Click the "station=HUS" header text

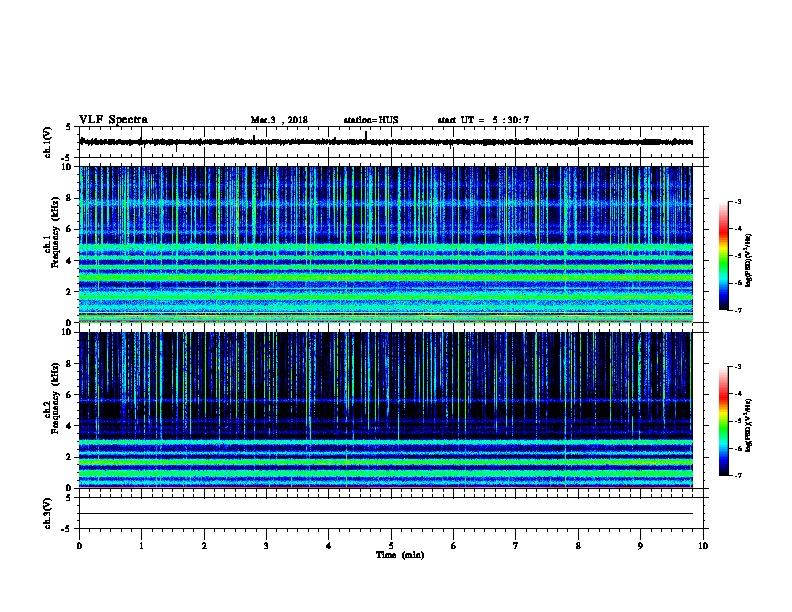[371, 120]
